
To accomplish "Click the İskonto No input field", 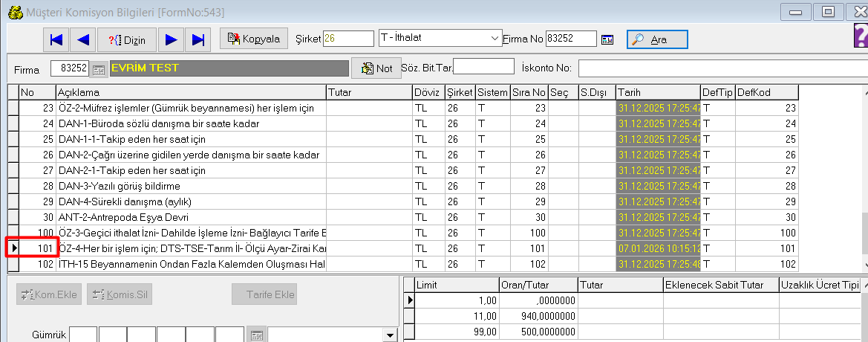I will coord(720,68).
